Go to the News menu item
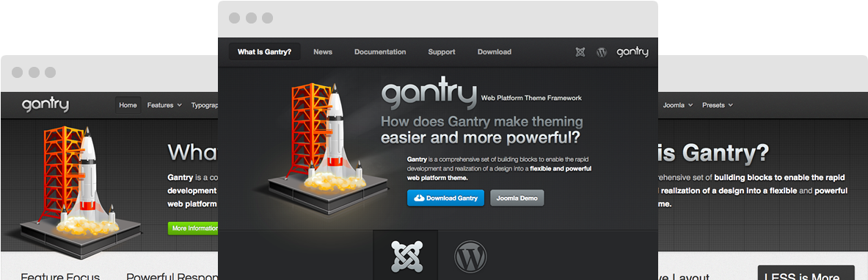 323,51
